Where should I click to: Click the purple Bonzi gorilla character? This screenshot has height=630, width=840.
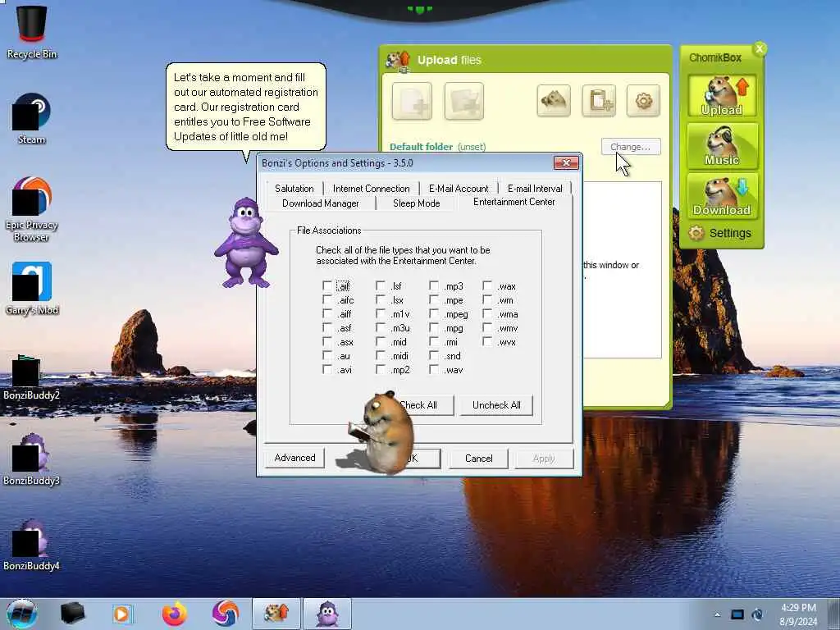point(245,243)
